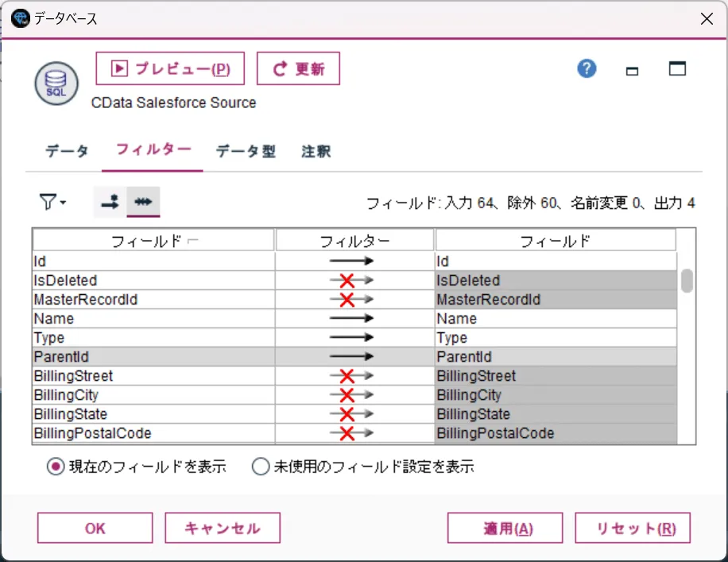Click the SQL database node icon
The height and width of the screenshot is (562, 728).
56,83
